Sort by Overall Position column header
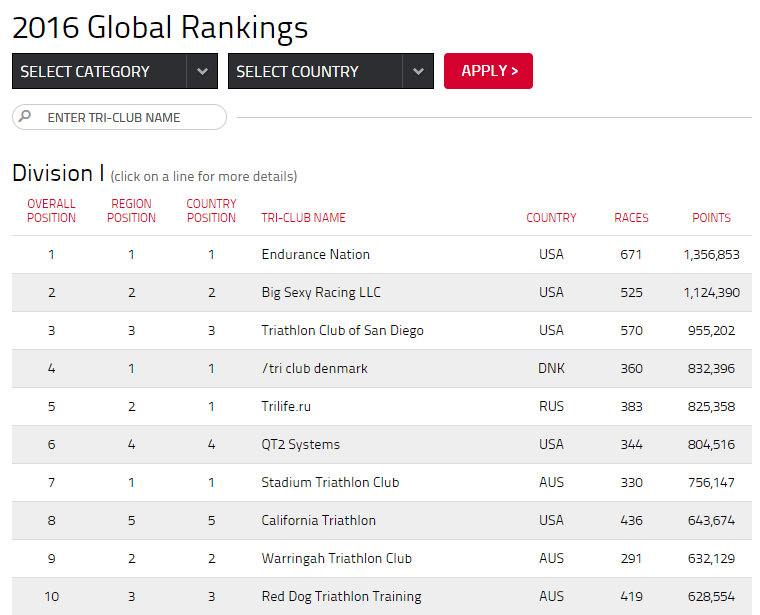The width and height of the screenshot is (760, 615). 51,211
